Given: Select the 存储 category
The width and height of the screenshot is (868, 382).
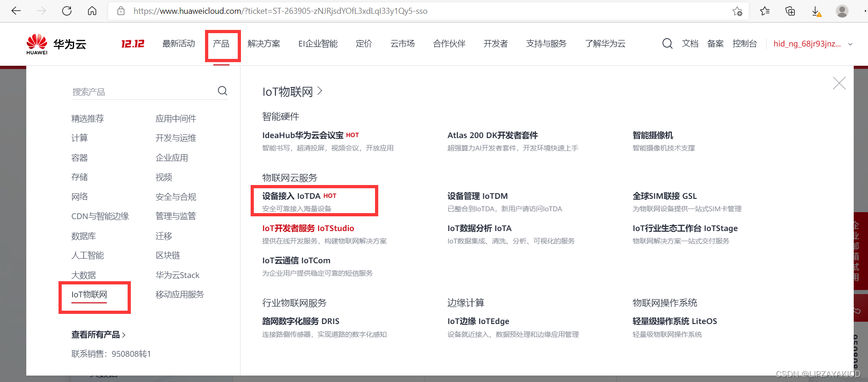Looking at the screenshot, I should pyautogui.click(x=80, y=177).
